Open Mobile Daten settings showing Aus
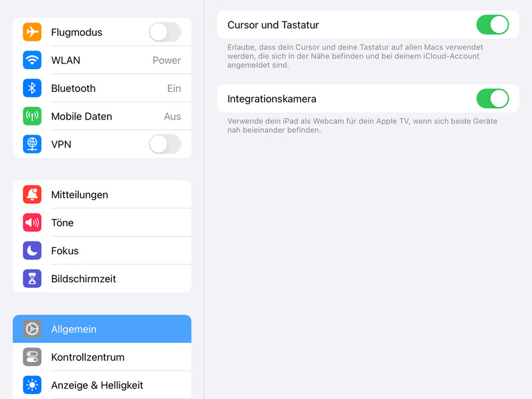Viewport: 532px width, 399px height. [x=111, y=116]
